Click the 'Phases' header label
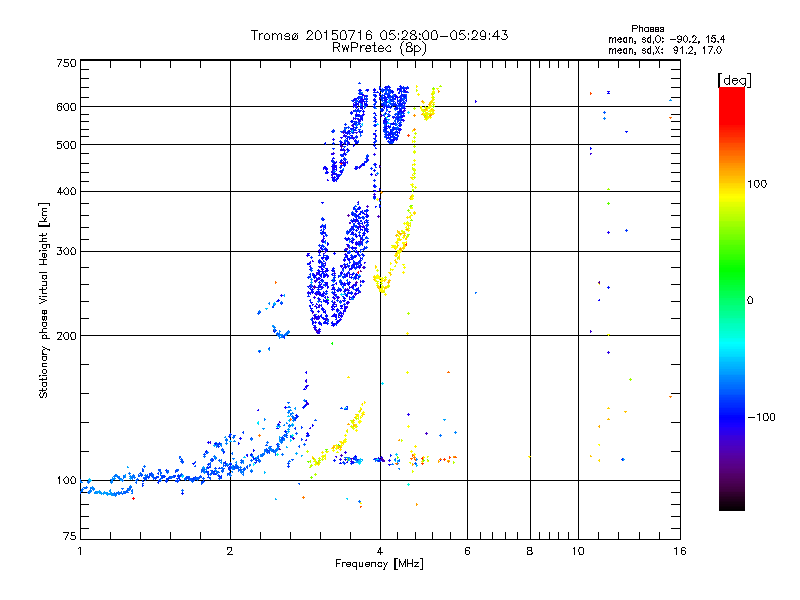 pos(647,29)
